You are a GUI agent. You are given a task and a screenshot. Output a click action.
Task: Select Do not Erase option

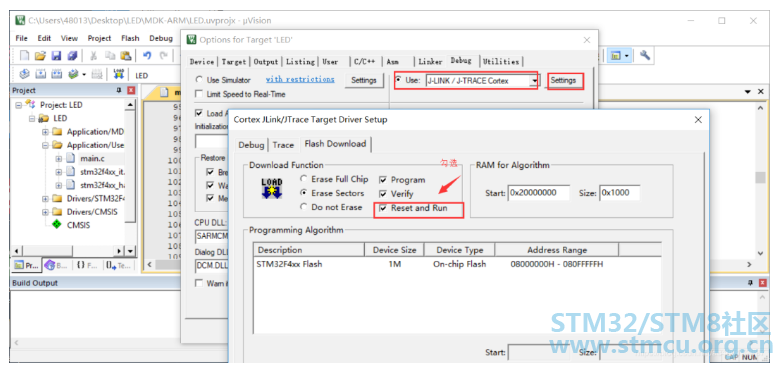pos(303,207)
